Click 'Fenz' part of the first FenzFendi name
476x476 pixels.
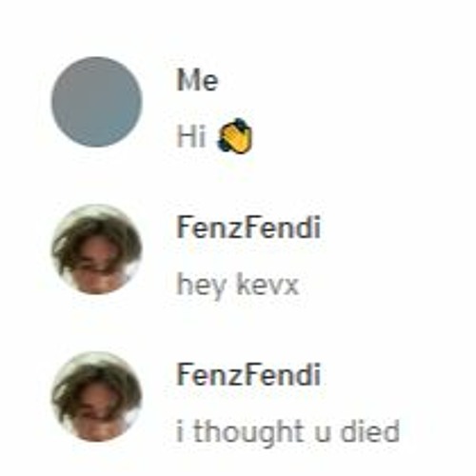coord(210,228)
